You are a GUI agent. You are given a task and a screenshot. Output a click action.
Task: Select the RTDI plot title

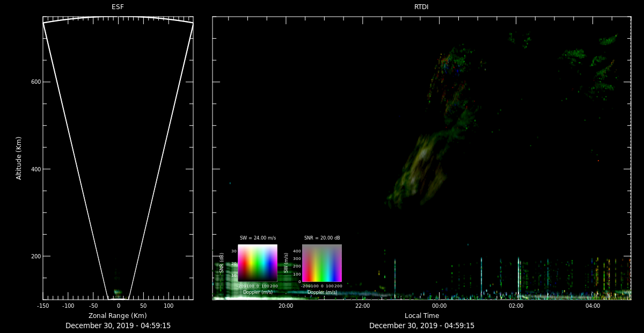coord(421,7)
